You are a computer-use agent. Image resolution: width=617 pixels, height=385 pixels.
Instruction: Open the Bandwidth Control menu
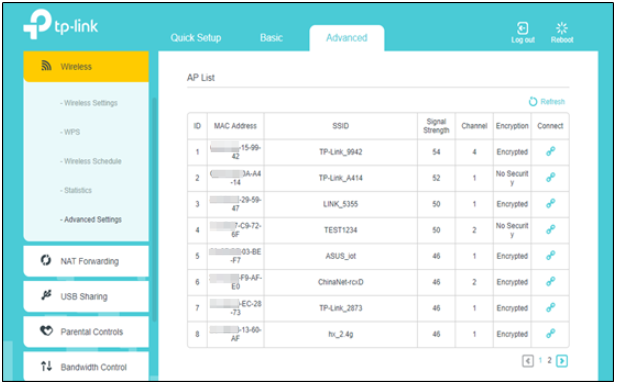(86, 366)
